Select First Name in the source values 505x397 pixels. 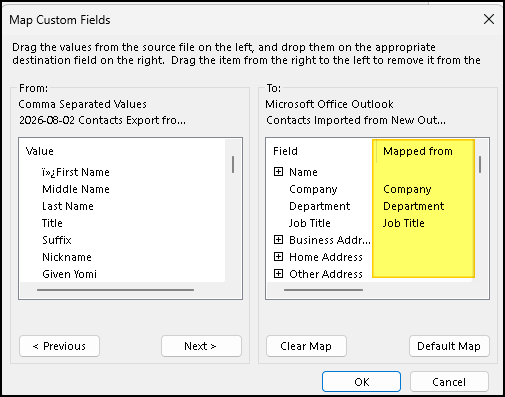76,172
